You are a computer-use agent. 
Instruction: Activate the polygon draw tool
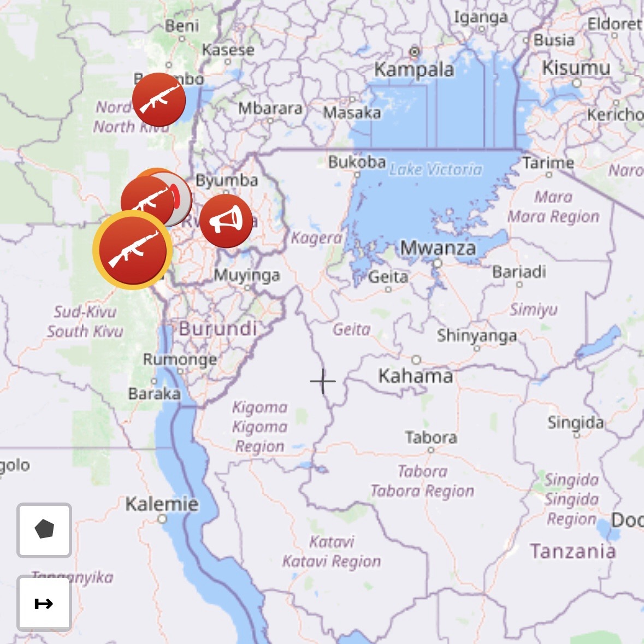44,530
